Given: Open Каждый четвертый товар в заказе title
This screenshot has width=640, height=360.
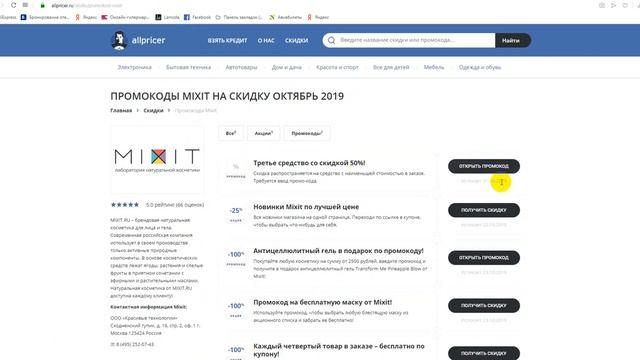Looking at the screenshot, I should [339, 350].
